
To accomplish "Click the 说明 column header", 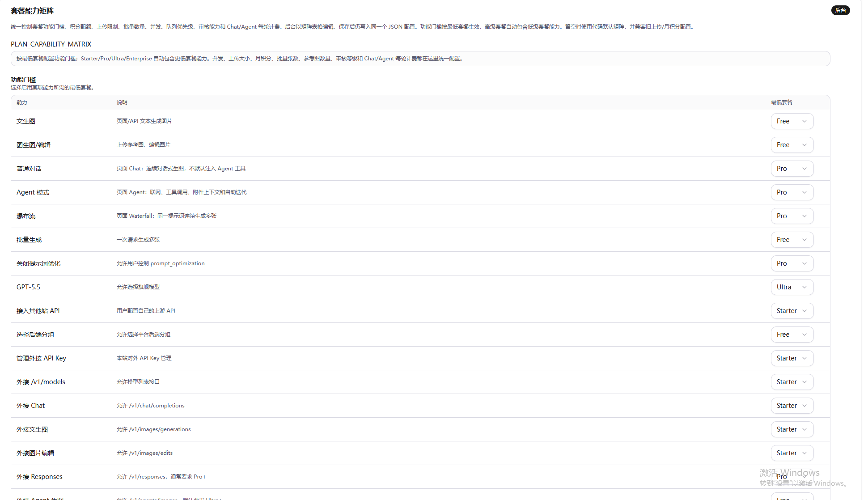I will pyautogui.click(x=122, y=102).
